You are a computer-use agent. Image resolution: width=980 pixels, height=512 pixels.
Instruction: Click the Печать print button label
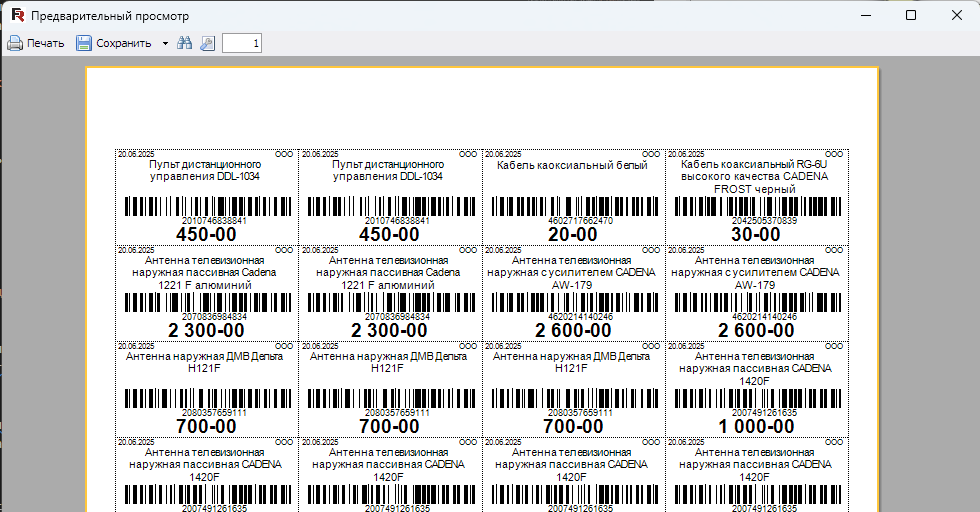pos(46,43)
